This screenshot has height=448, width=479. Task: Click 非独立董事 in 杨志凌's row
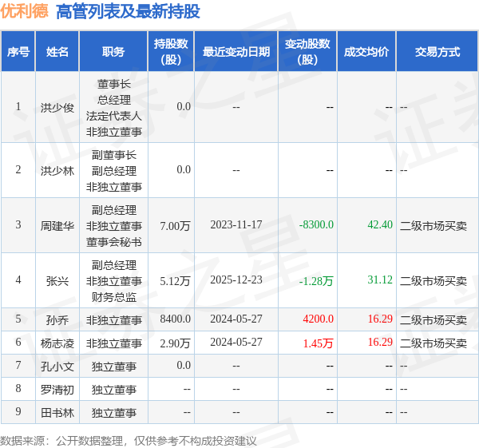(113, 343)
